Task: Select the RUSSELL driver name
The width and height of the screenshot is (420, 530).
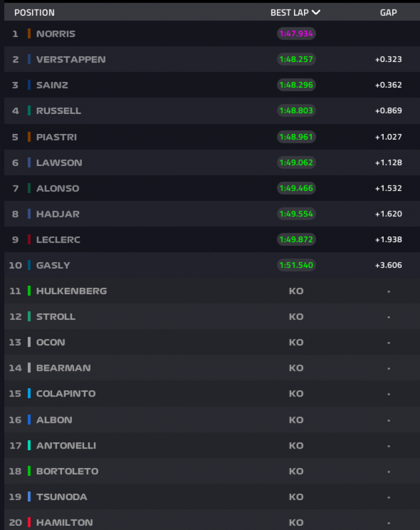Action: coord(59,111)
